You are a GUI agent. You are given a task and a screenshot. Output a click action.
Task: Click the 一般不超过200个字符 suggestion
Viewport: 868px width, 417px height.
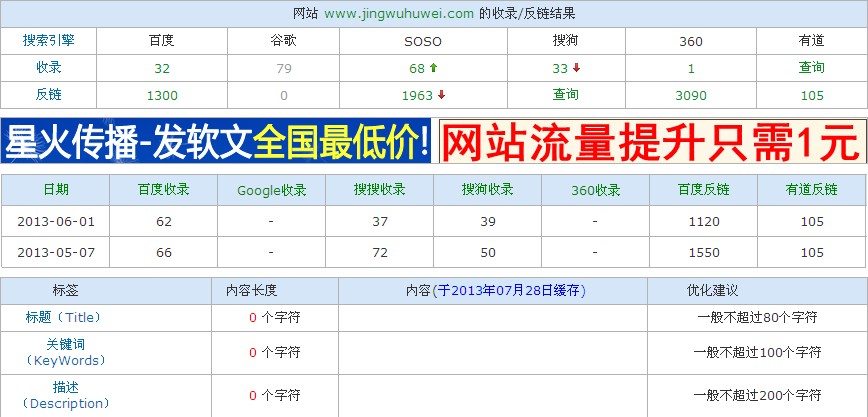click(757, 395)
